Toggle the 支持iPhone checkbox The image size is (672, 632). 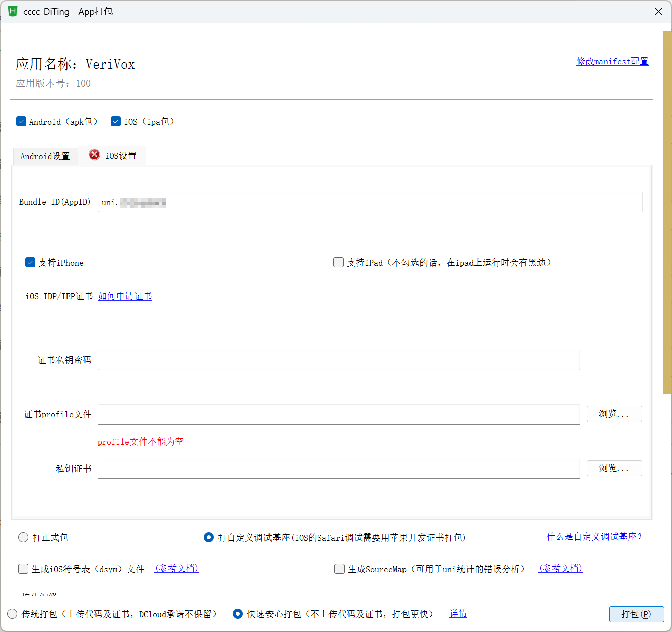click(x=30, y=262)
